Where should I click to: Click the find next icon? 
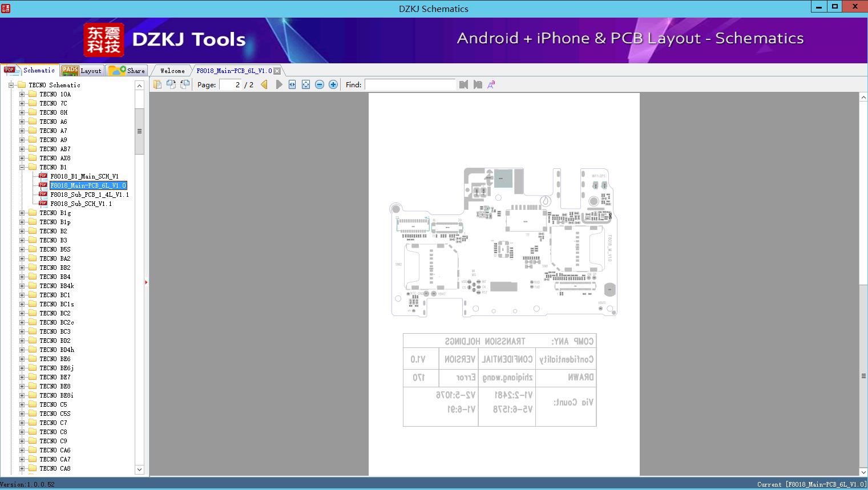tap(478, 84)
